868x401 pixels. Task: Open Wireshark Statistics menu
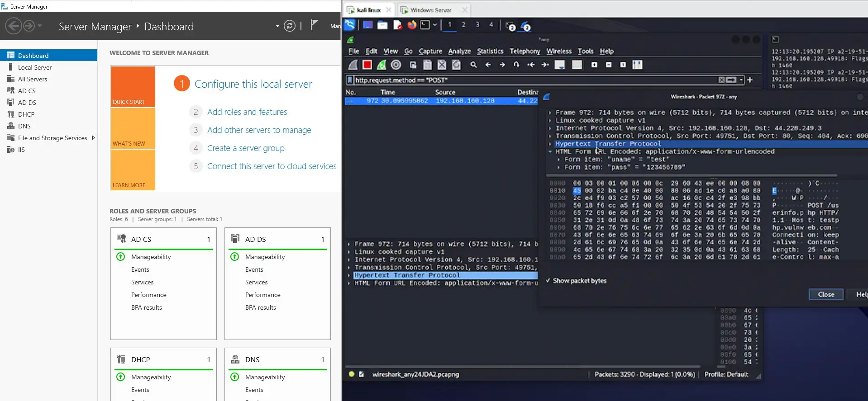[x=490, y=51]
